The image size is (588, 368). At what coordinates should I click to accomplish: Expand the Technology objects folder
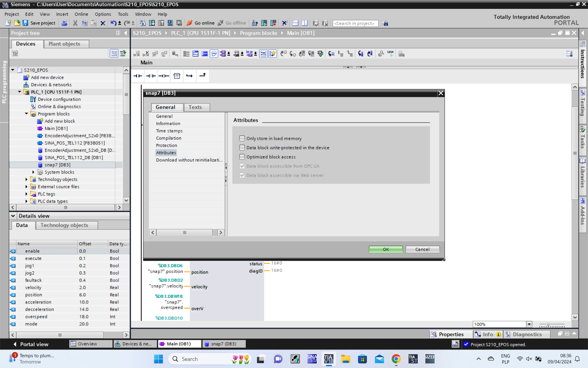tap(27, 179)
